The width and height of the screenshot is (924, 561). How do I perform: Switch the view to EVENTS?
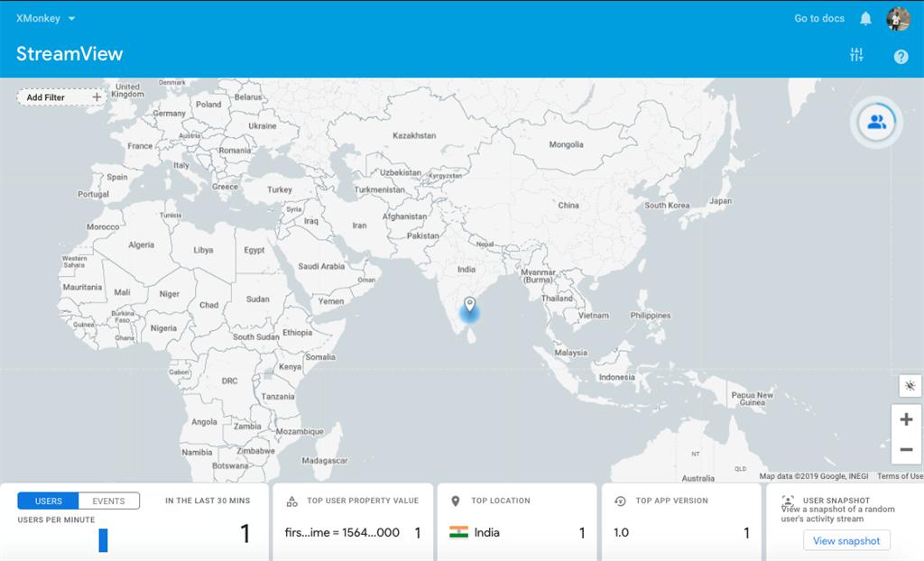pos(108,501)
